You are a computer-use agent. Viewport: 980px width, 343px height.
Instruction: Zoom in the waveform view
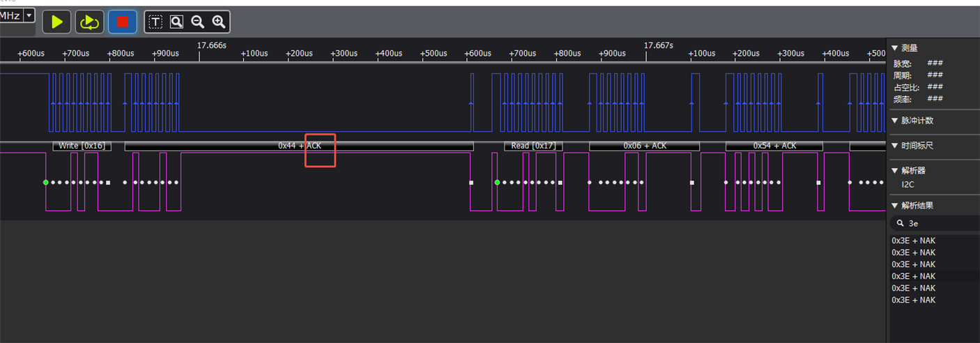(x=219, y=22)
